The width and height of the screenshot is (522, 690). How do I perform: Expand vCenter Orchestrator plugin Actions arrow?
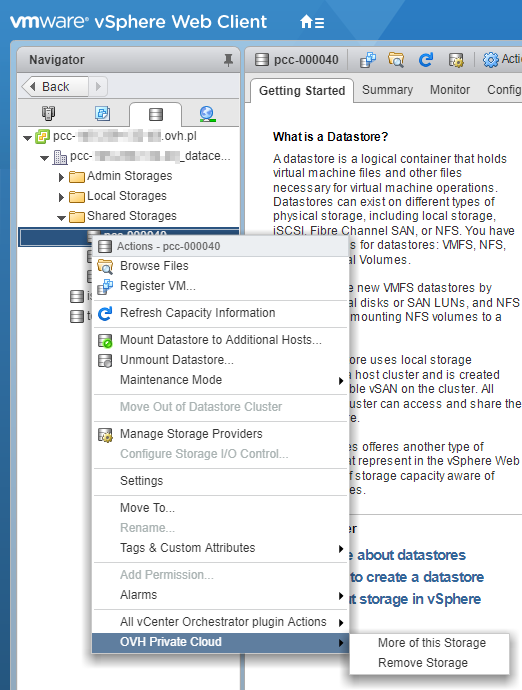[341, 623]
